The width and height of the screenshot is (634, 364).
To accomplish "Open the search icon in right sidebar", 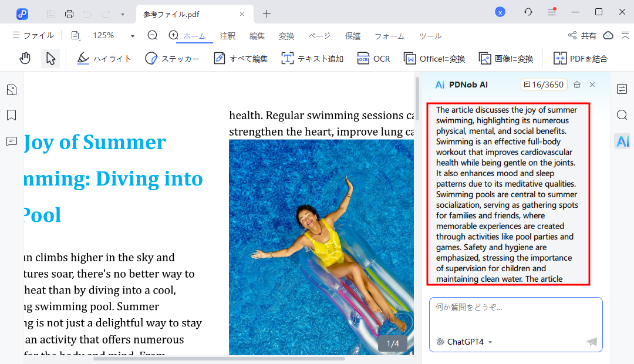I will click(622, 115).
